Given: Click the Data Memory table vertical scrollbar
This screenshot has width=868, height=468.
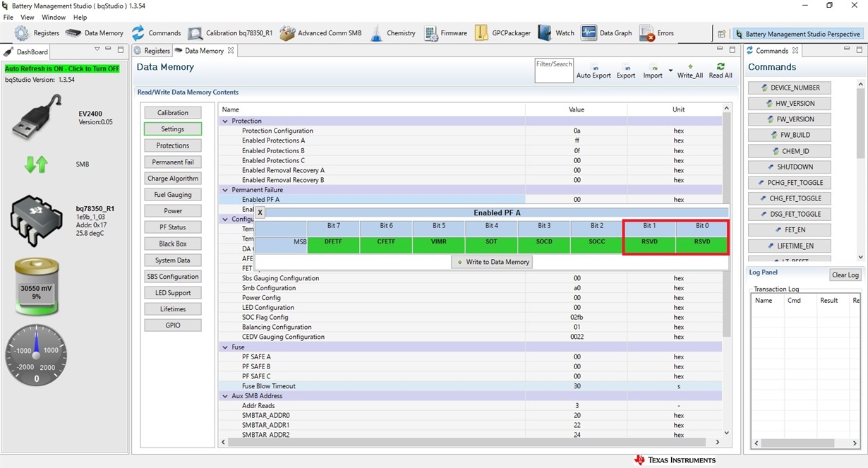Looking at the screenshot, I should (x=726, y=226).
